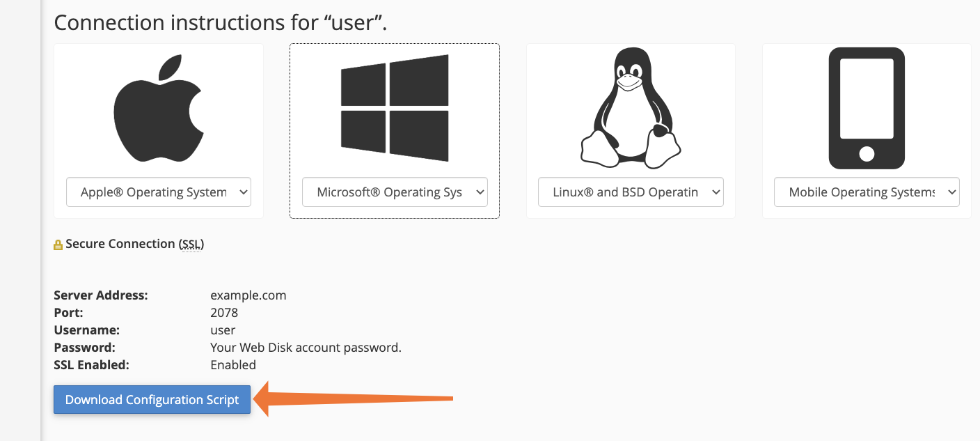Open the Linux and BSD dropdown

[x=631, y=192]
